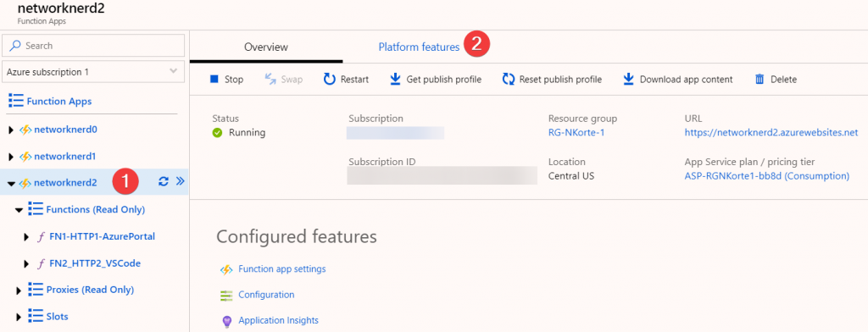Open Function Apps heading in sidebar
Image resolution: width=868 pixels, height=332 pixels.
[59, 102]
